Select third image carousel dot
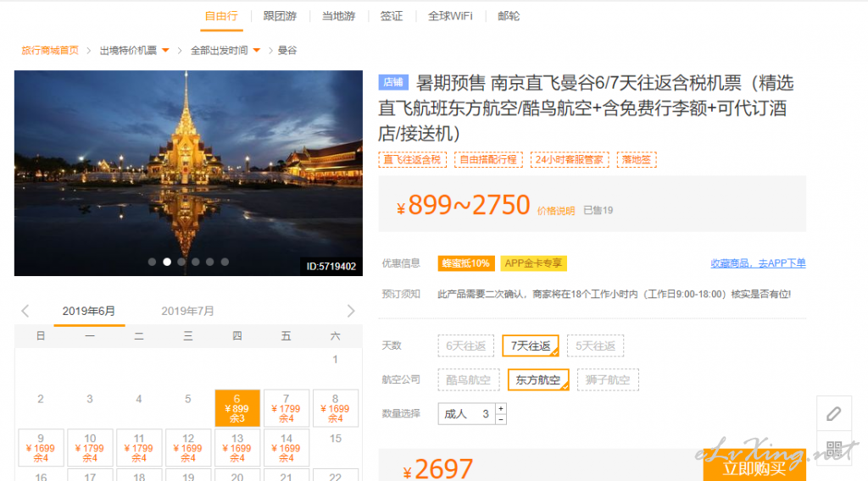Screen dimensions: 868x481 (181, 262)
